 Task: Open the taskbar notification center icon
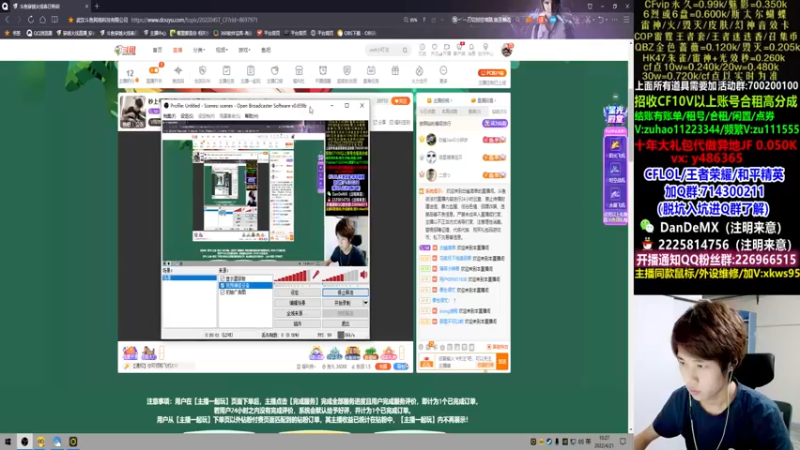(x=623, y=441)
